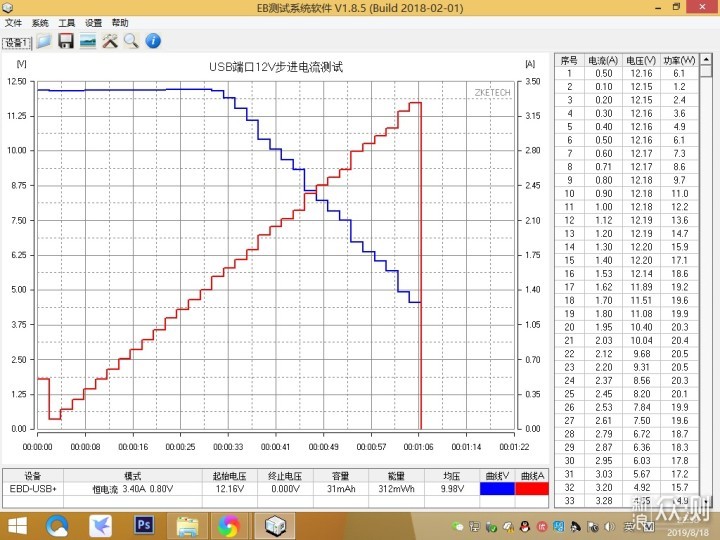
Task: Click the EBD-USB+ device cell
Action: [x=33, y=489]
